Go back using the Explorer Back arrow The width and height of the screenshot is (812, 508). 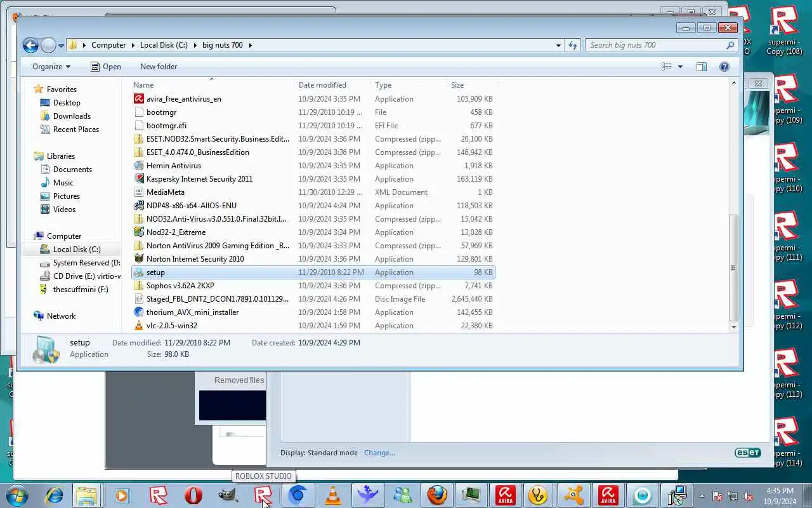[x=30, y=45]
